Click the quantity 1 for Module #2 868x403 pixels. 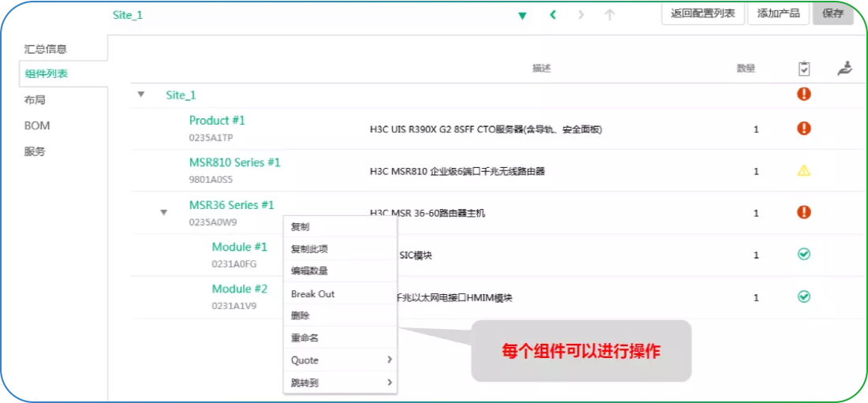pos(756,298)
